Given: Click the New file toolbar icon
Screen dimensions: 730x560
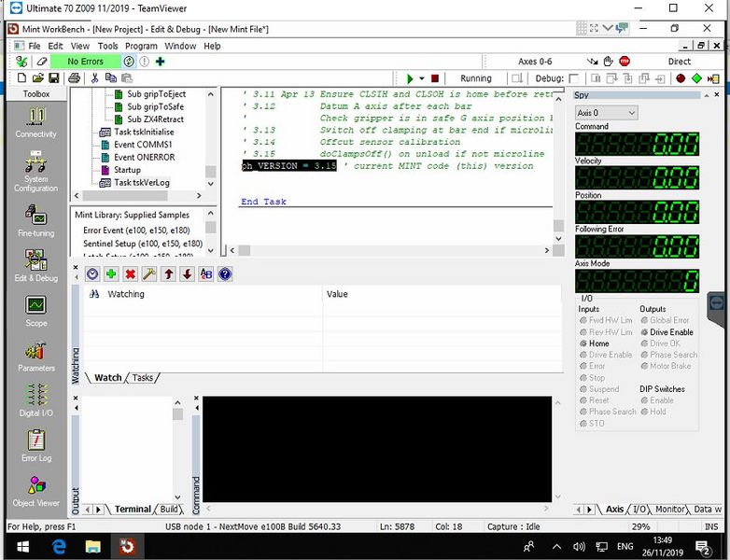Looking at the screenshot, I should pos(21,78).
